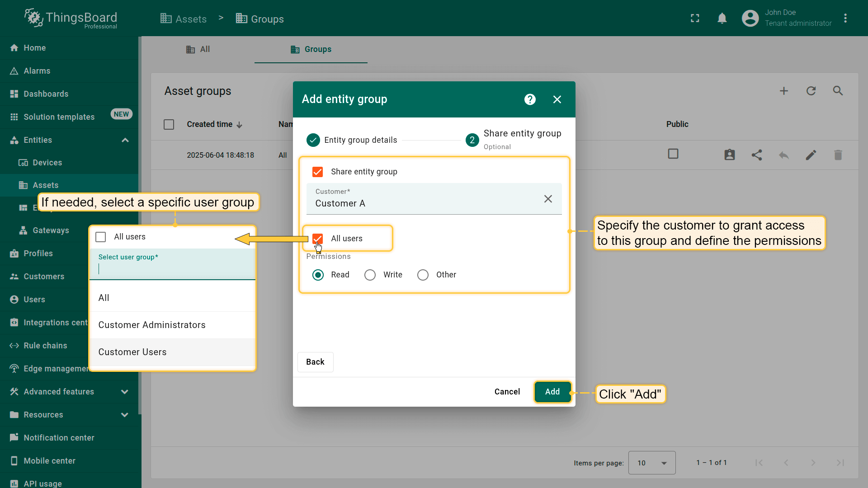Click the notifications bell icon
The height and width of the screenshot is (488, 868).
[x=722, y=18]
